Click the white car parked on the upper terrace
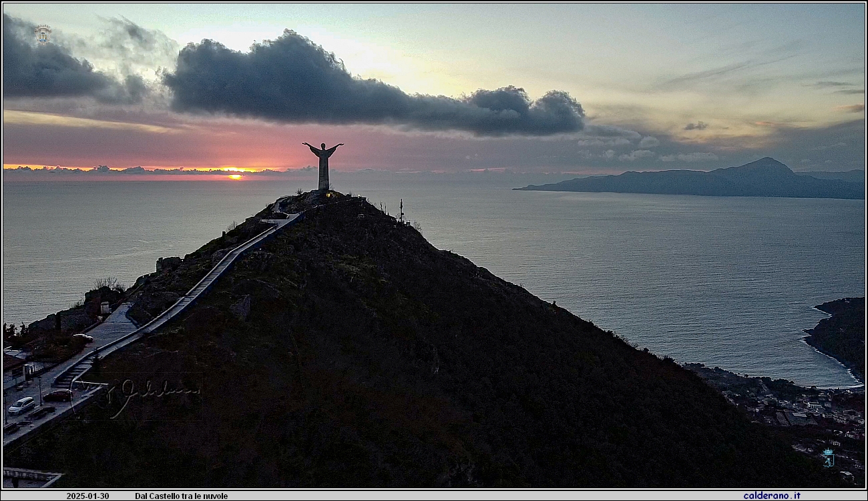This screenshot has width=868, height=501. [83, 338]
